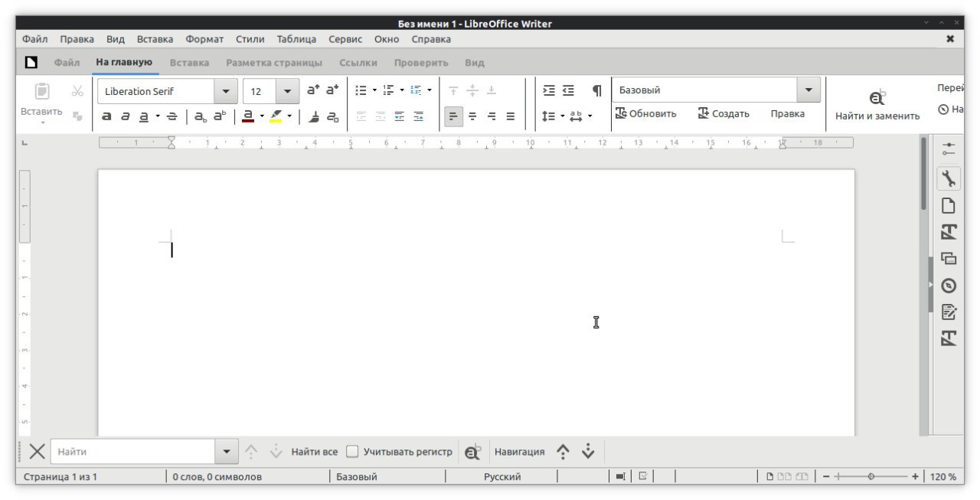
Task: Click the Навигация button
Action: pyautogui.click(x=520, y=452)
